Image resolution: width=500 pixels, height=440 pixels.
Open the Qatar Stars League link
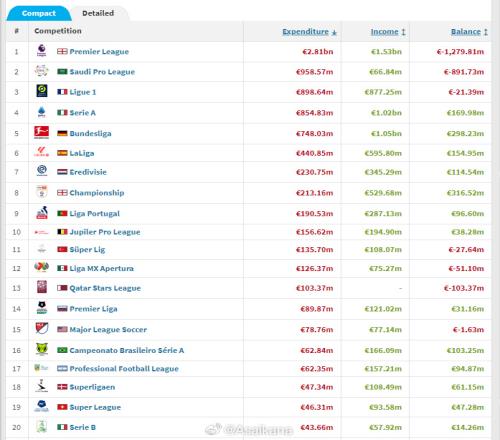105,288
